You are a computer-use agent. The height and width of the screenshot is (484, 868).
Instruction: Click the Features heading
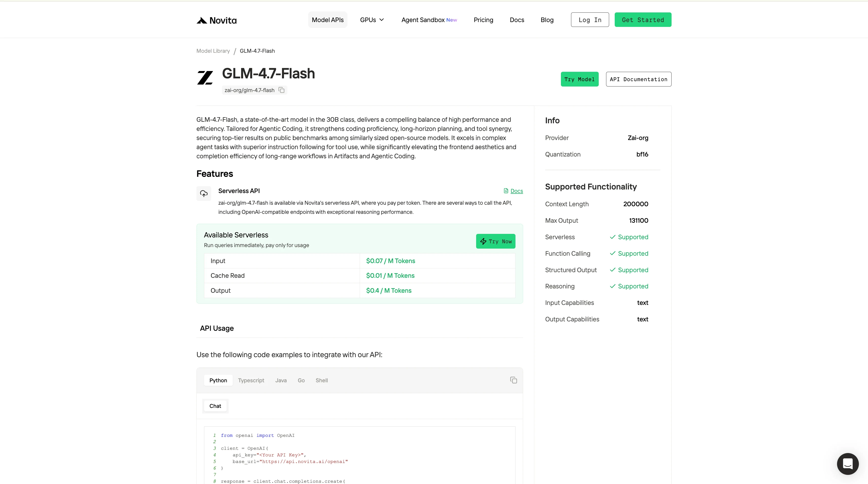215,174
